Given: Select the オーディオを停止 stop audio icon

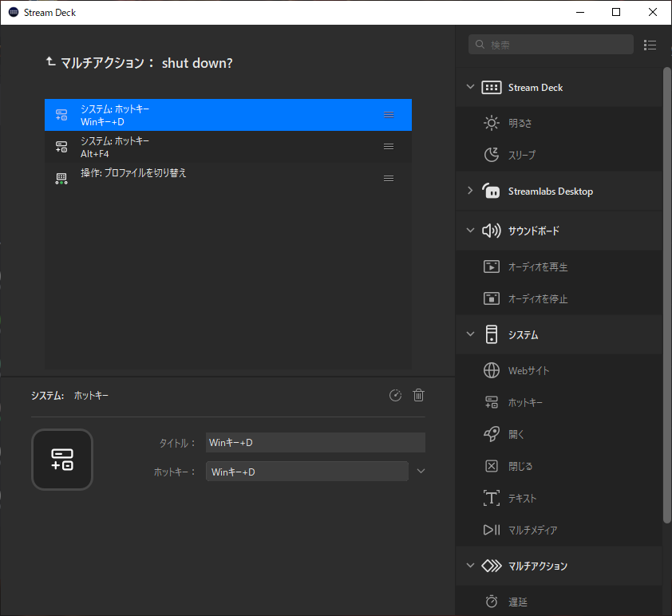Looking at the screenshot, I should click(492, 299).
